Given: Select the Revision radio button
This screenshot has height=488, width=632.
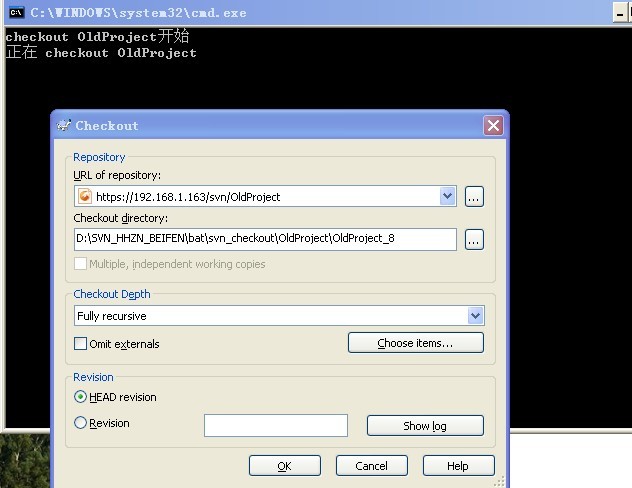Looking at the screenshot, I should [x=81, y=423].
